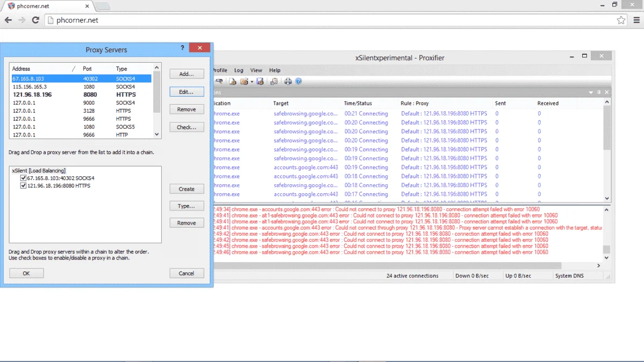Click 'System DNS' in the status bar
This screenshot has width=644, height=362.
[569, 276]
